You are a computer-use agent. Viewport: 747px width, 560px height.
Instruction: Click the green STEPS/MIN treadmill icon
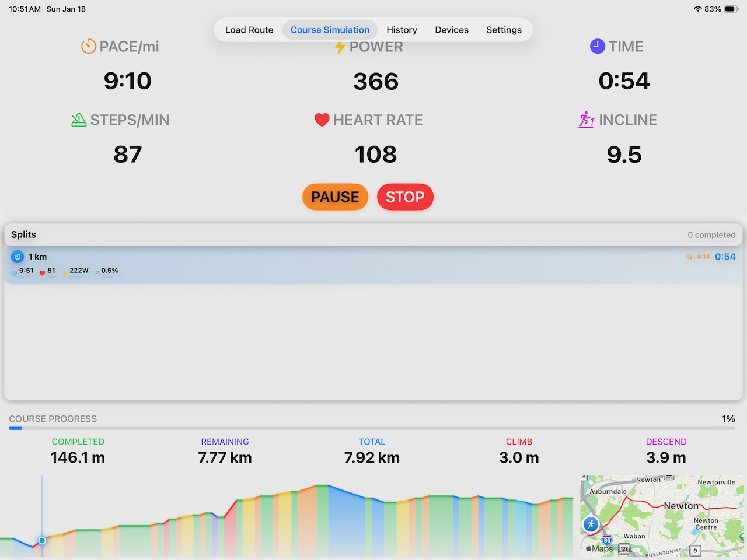point(79,120)
